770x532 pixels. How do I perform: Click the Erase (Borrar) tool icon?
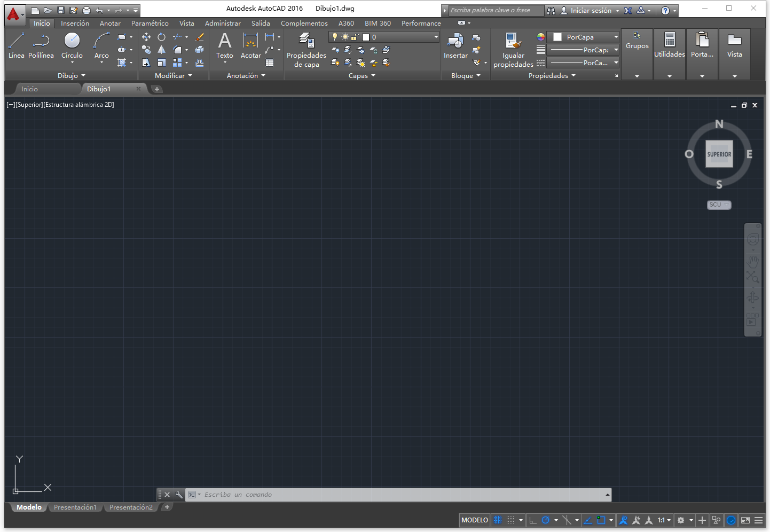click(200, 37)
